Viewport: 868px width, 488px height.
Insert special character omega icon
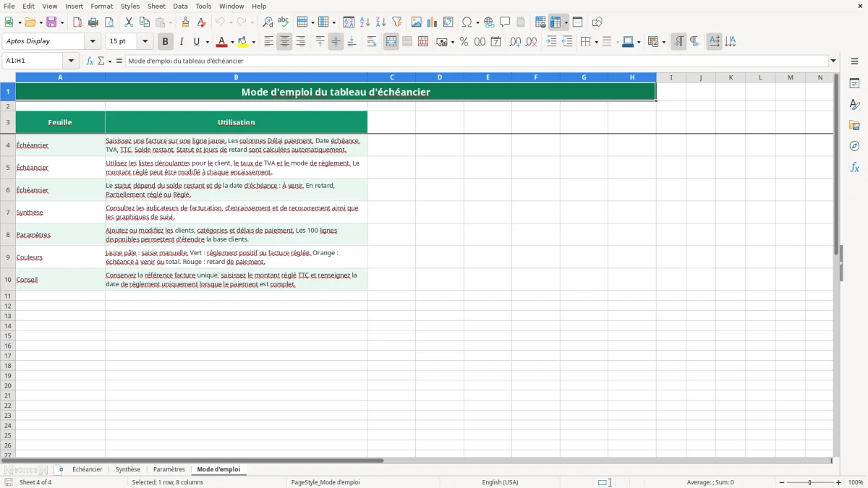click(467, 22)
